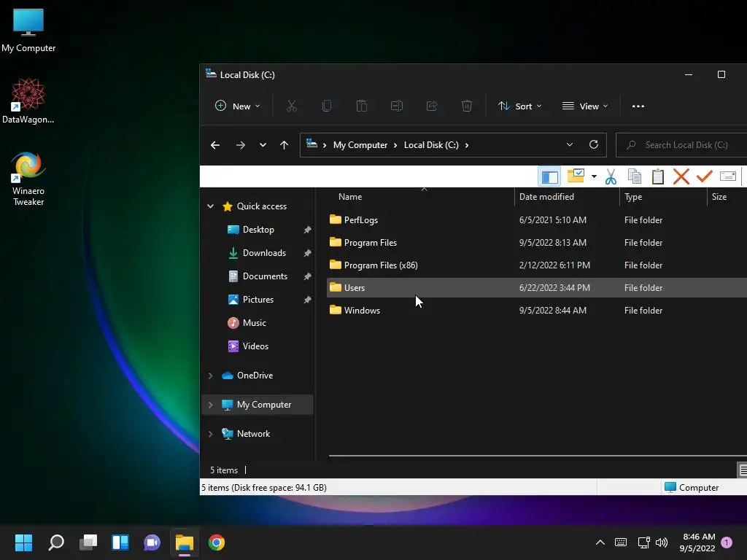Click the greyed Paste icon in command bar
Image resolution: width=747 pixels, height=560 pixels.
[362, 106]
